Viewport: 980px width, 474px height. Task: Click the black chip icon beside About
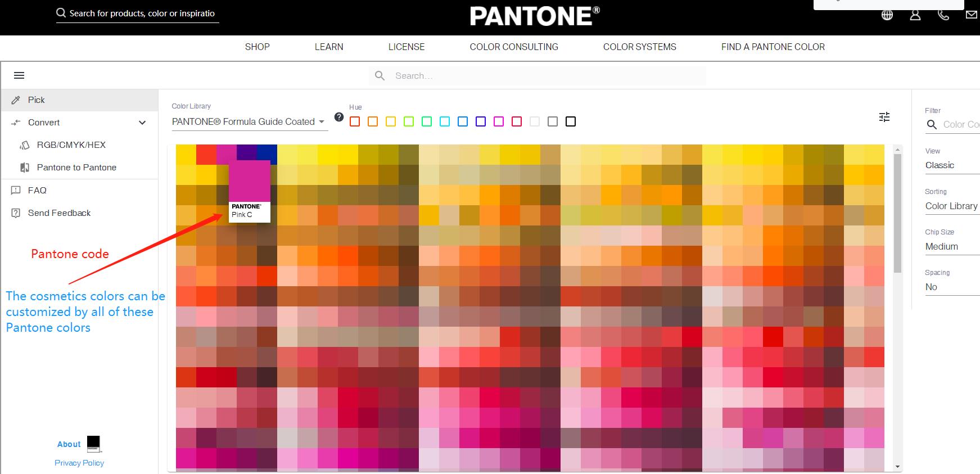(x=94, y=444)
